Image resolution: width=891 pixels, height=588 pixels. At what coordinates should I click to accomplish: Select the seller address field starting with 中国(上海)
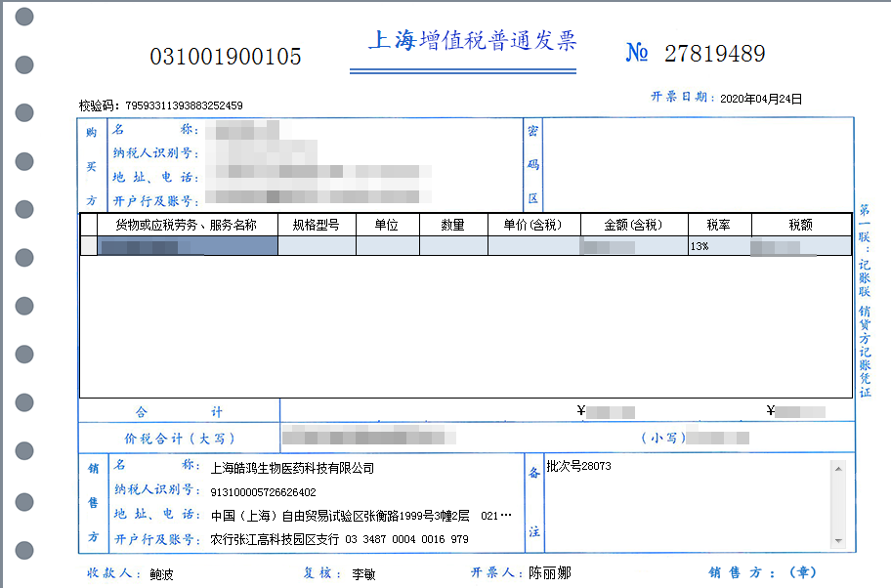click(361, 516)
